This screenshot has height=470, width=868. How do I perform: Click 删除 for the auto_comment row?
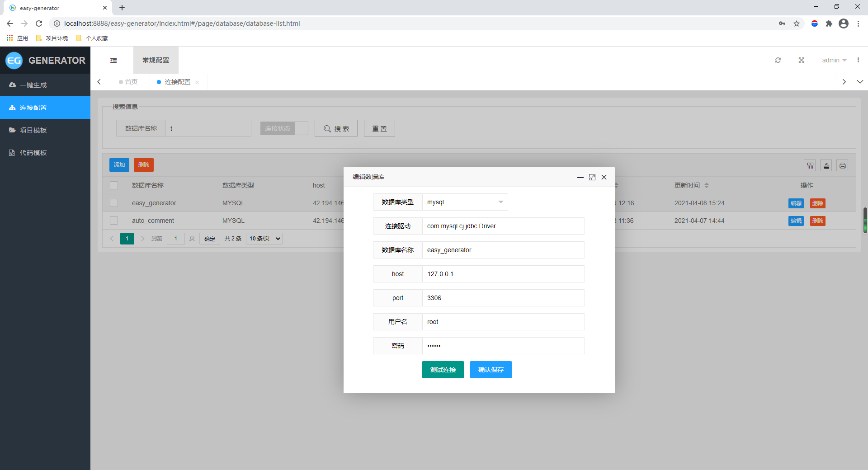pos(818,221)
